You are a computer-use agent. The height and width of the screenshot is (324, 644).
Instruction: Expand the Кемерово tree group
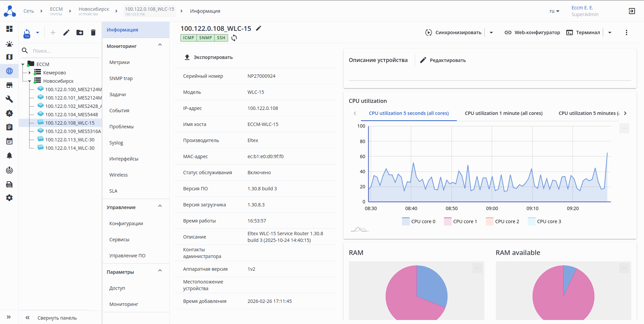point(30,73)
